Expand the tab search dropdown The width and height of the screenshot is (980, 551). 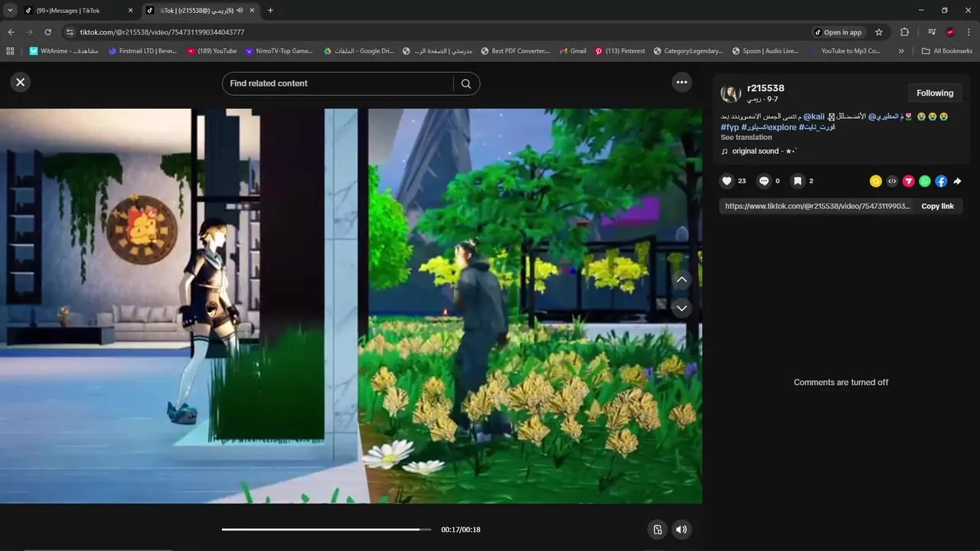10,11
